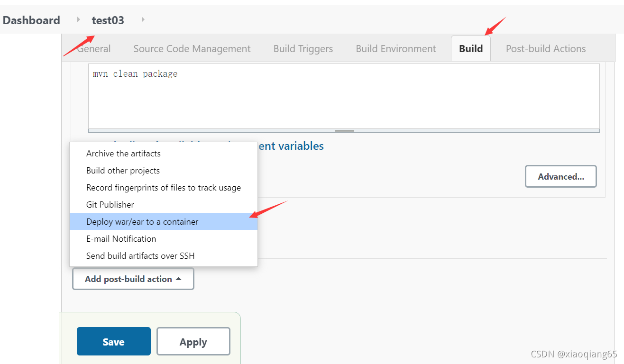This screenshot has height=364, width=624.
Task: Apply the configuration changes
Action: (x=193, y=341)
